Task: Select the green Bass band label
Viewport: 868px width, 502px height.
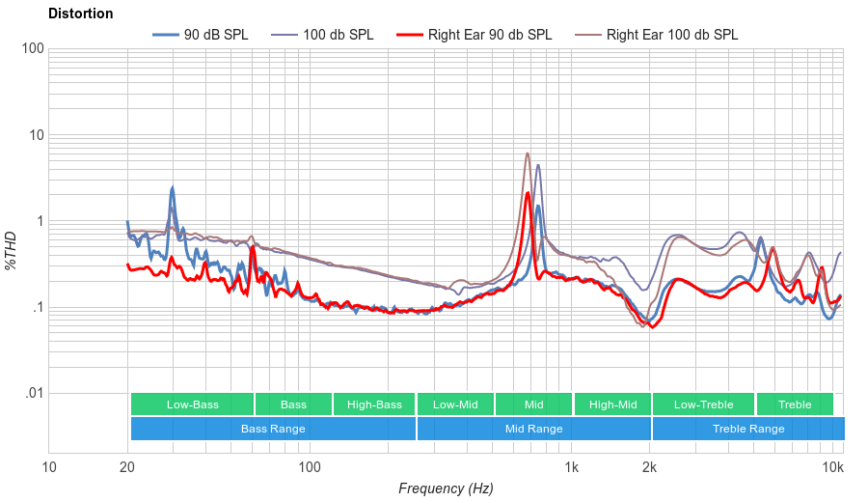Action: pos(293,404)
